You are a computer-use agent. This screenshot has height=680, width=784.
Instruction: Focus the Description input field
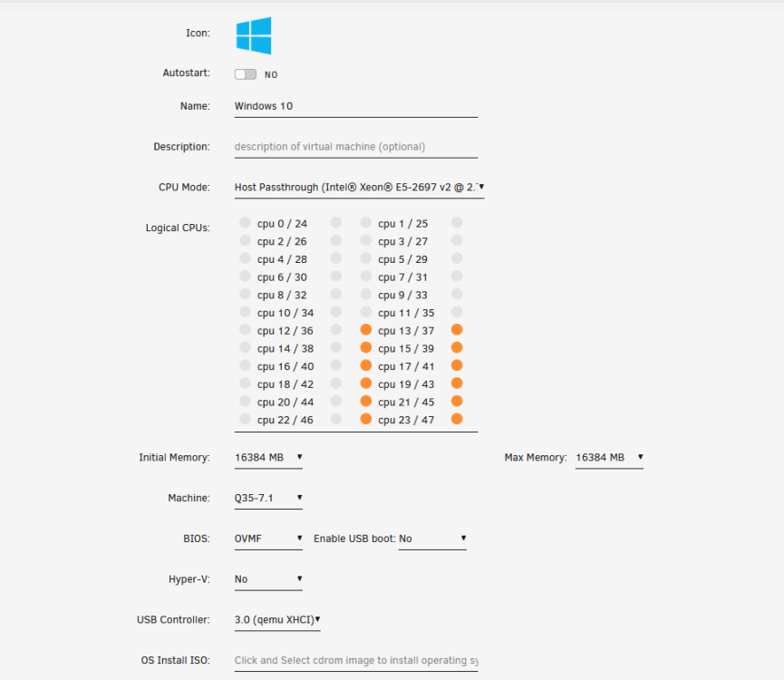(356, 147)
